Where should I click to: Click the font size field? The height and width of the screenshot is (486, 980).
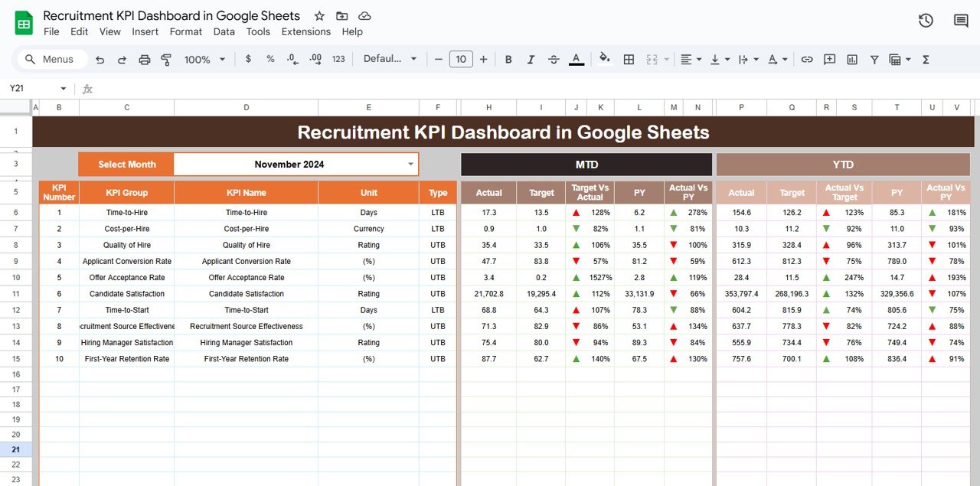click(461, 59)
